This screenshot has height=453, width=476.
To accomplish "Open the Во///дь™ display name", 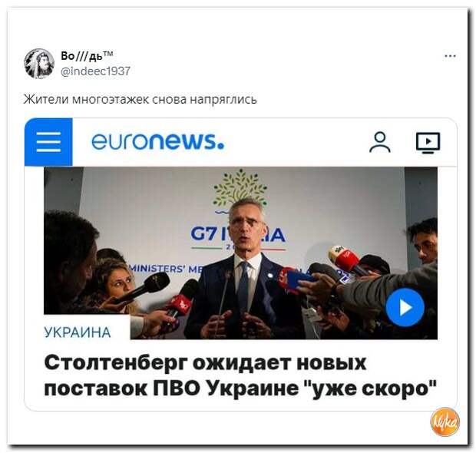I will pyautogui.click(x=87, y=55).
